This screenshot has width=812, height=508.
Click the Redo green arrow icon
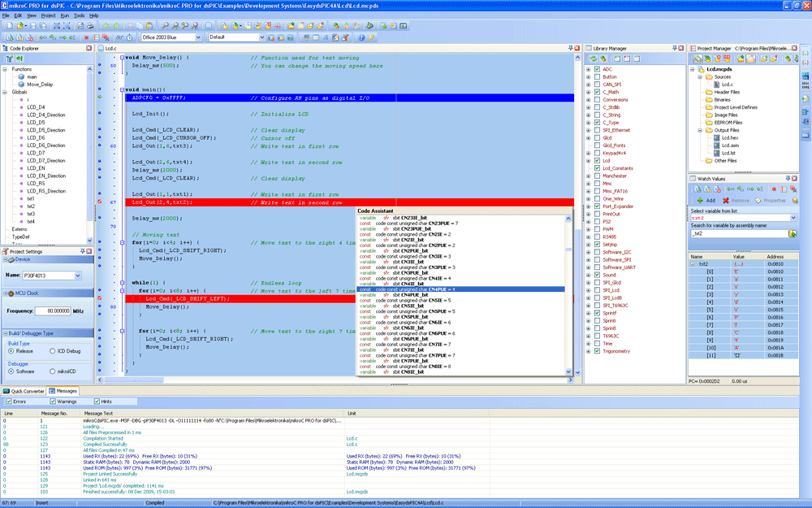point(116,25)
